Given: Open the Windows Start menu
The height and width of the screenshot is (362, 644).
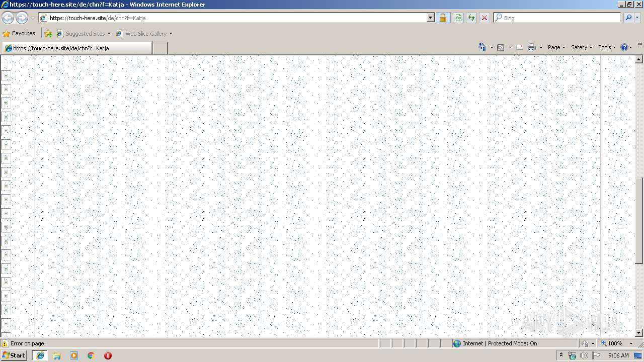Looking at the screenshot, I should (x=14, y=355).
